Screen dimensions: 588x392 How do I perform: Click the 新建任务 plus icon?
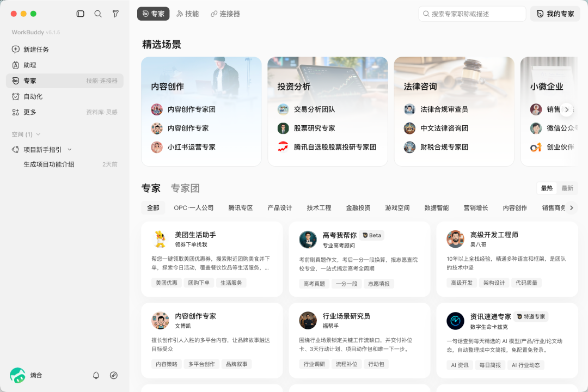[x=15, y=50]
